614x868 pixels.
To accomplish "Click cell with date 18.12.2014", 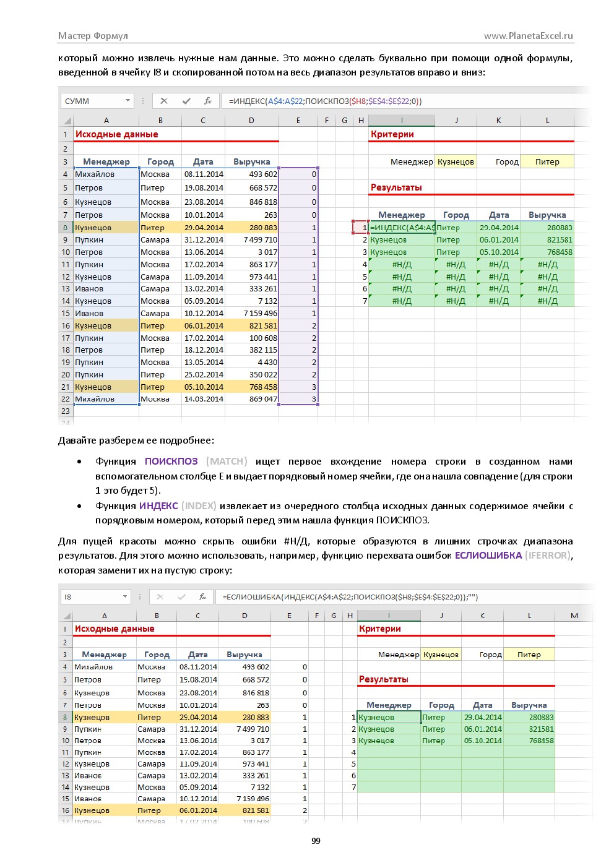I will (x=204, y=350).
